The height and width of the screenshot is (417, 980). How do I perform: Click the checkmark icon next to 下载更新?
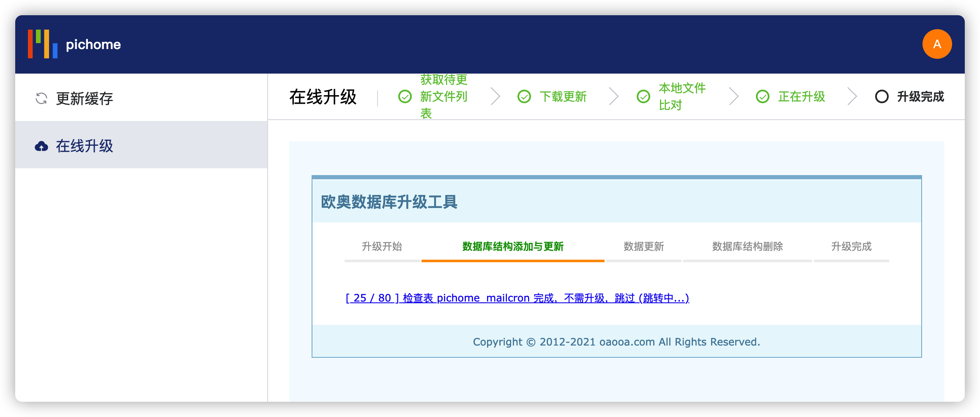click(524, 97)
